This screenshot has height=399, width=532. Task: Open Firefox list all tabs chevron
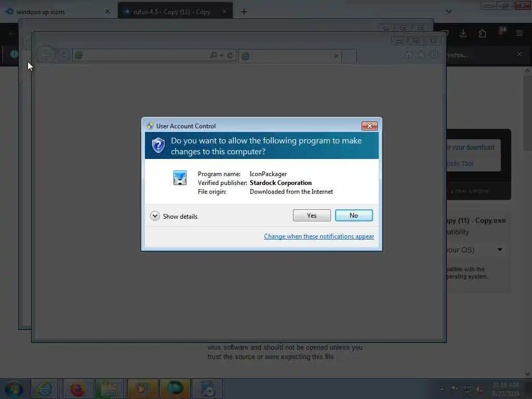[x=448, y=11]
